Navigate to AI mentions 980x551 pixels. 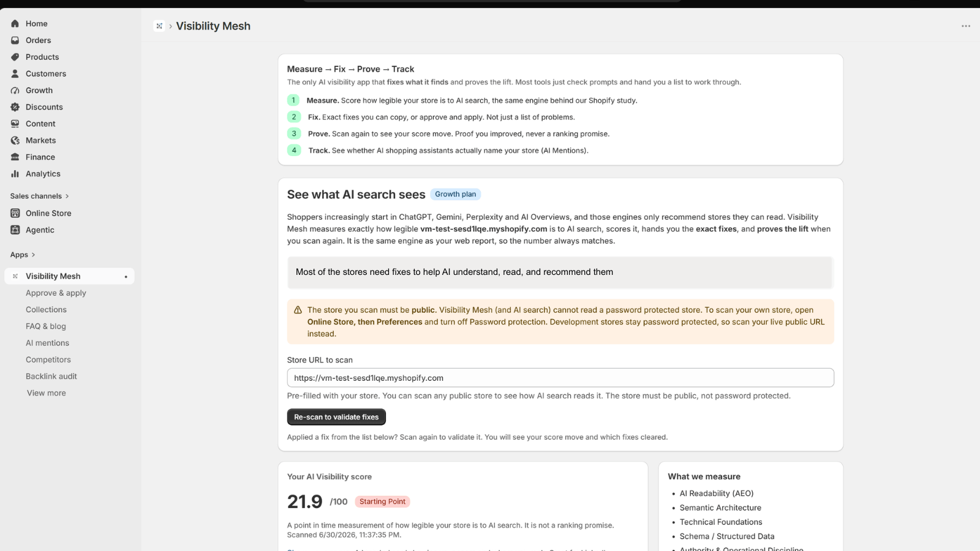[47, 343]
